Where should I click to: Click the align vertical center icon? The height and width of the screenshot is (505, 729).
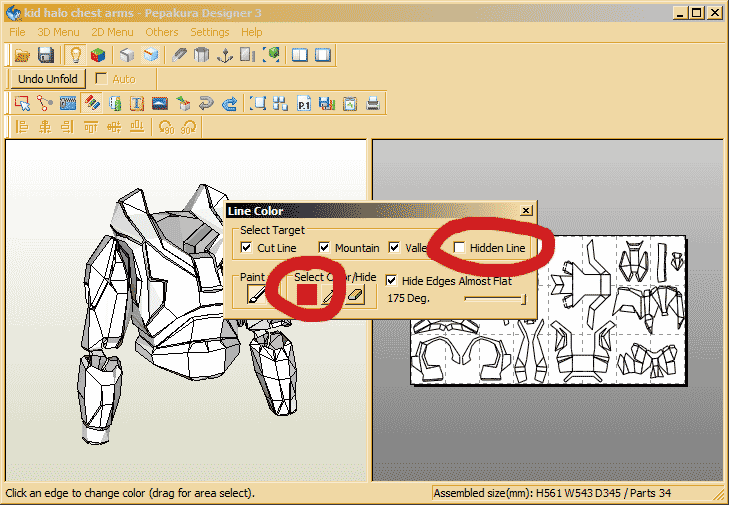[114, 126]
